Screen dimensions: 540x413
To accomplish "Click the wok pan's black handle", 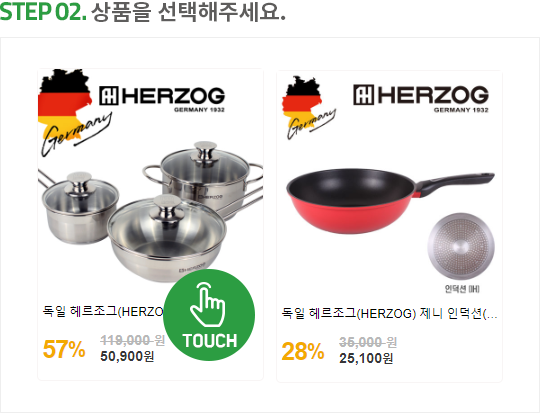I will pos(455,183).
